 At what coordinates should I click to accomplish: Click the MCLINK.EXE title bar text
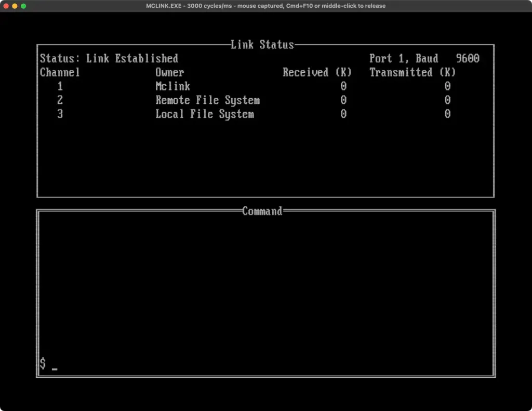(265, 6)
